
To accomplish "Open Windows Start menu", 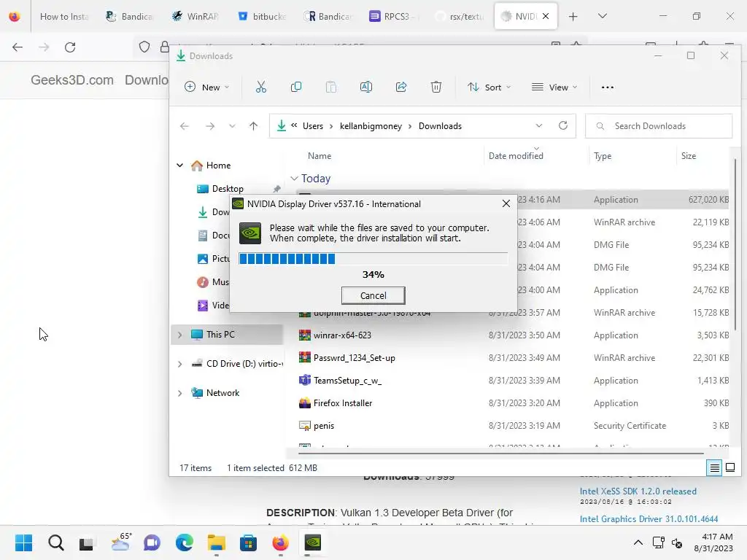I will point(23,542).
